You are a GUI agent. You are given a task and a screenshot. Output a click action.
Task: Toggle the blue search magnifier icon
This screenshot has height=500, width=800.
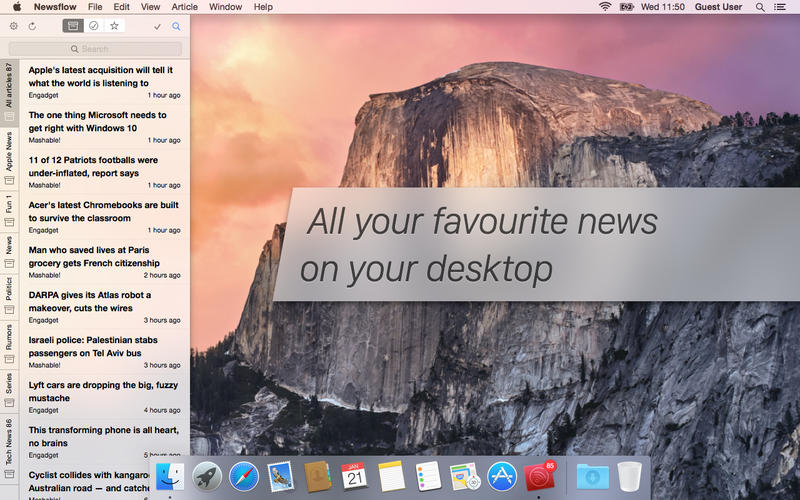(176, 26)
